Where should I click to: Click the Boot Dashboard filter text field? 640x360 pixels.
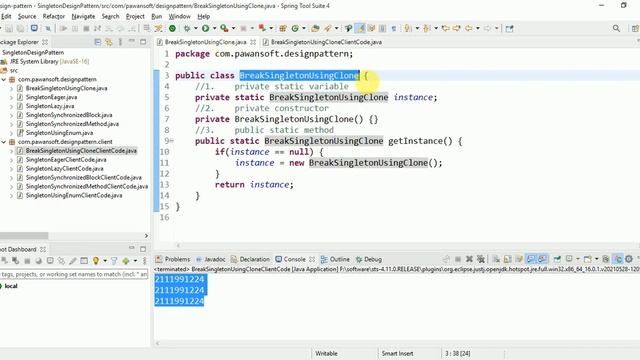pyautogui.click(x=73, y=274)
